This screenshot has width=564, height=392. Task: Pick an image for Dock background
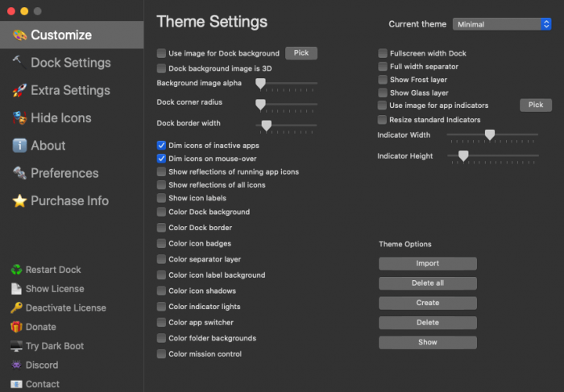click(x=301, y=53)
